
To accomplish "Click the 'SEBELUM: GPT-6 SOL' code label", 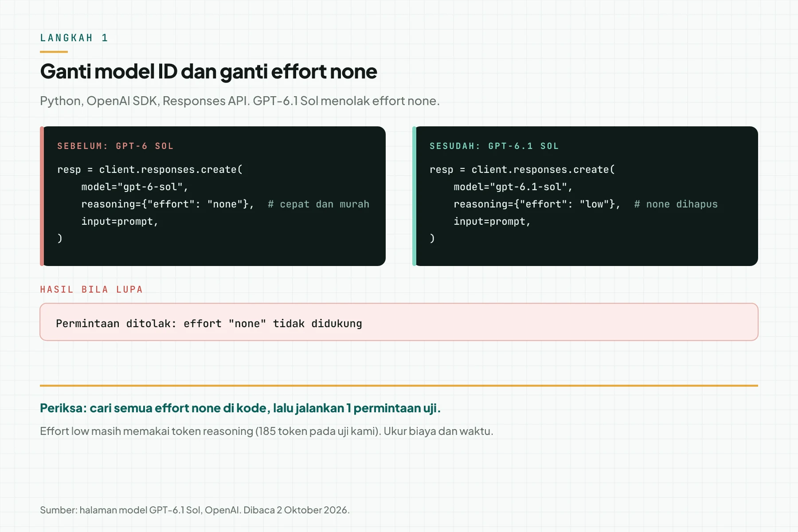I will [x=115, y=146].
